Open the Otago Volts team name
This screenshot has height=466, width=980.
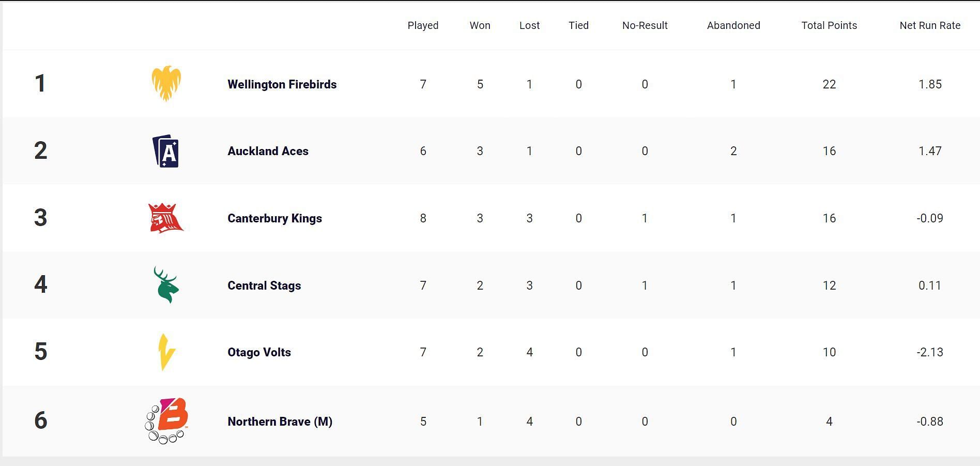pyautogui.click(x=259, y=352)
